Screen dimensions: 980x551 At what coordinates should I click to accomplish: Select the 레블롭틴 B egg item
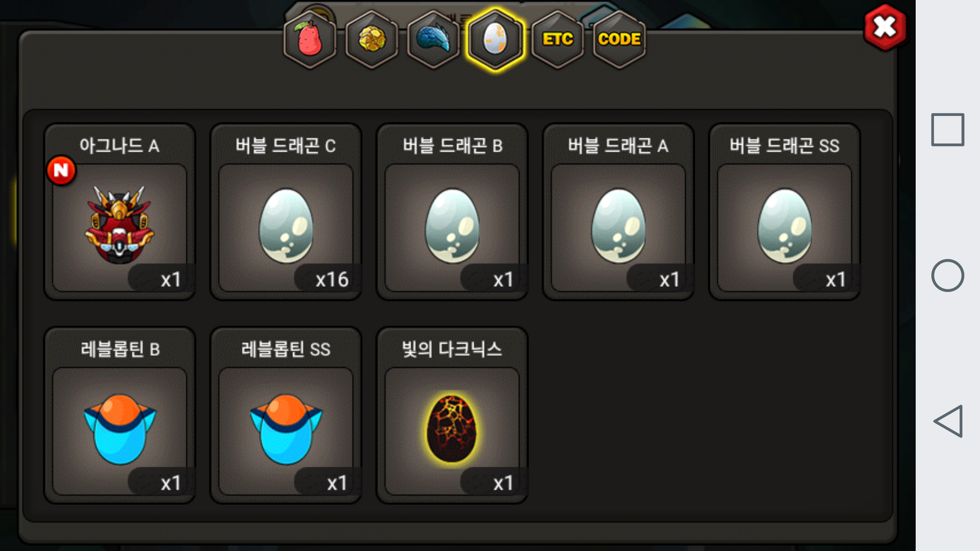[120, 416]
